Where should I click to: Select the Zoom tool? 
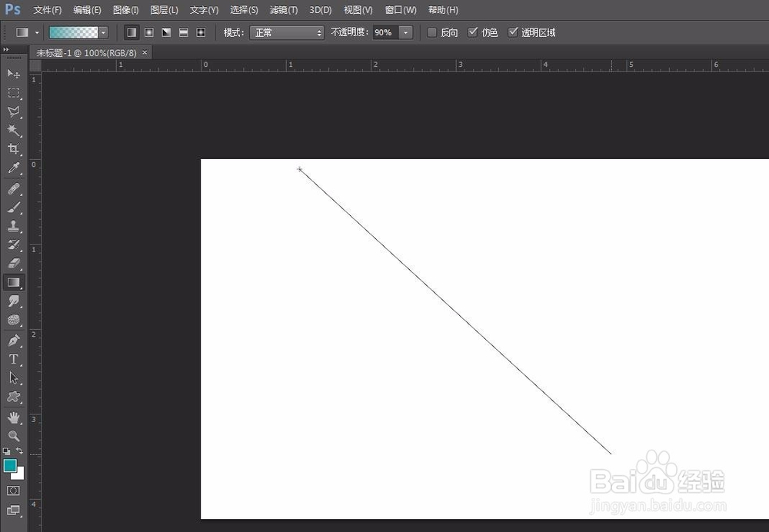point(14,436)
